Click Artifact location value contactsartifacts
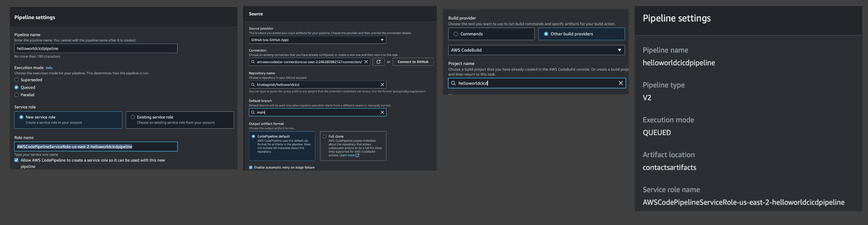 [669, 167]
